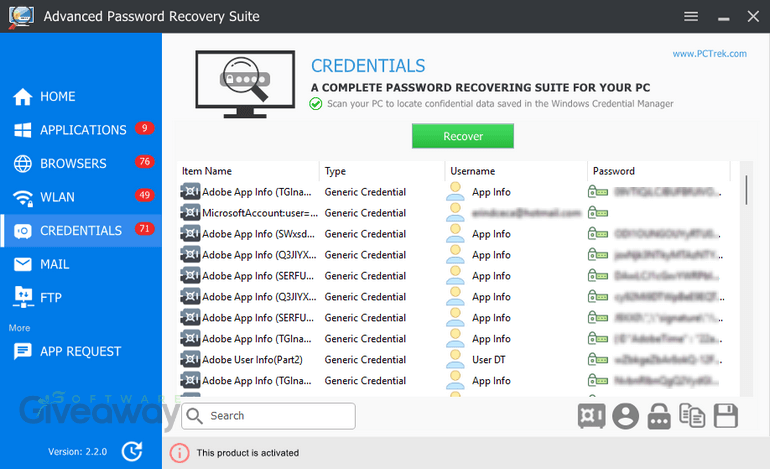Open the hamburger menu in title bar
The height and width of the screenshot is (469, 770).
691,17
